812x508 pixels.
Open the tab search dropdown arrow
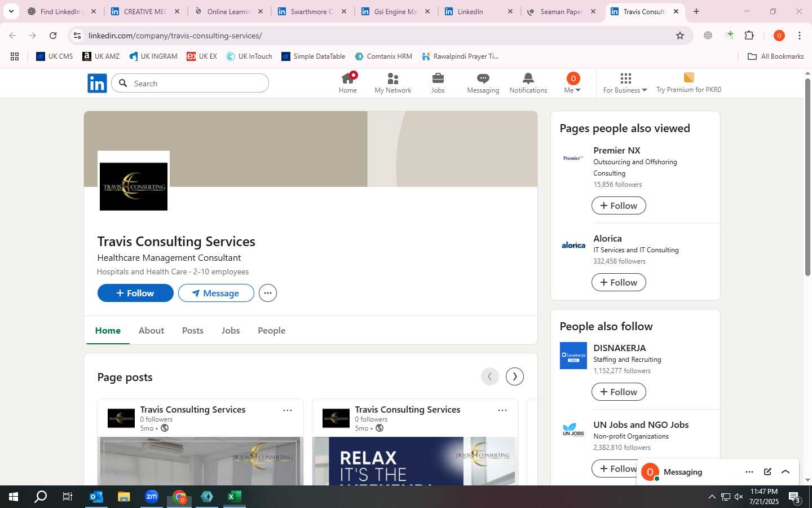click(x=11, y=11)
